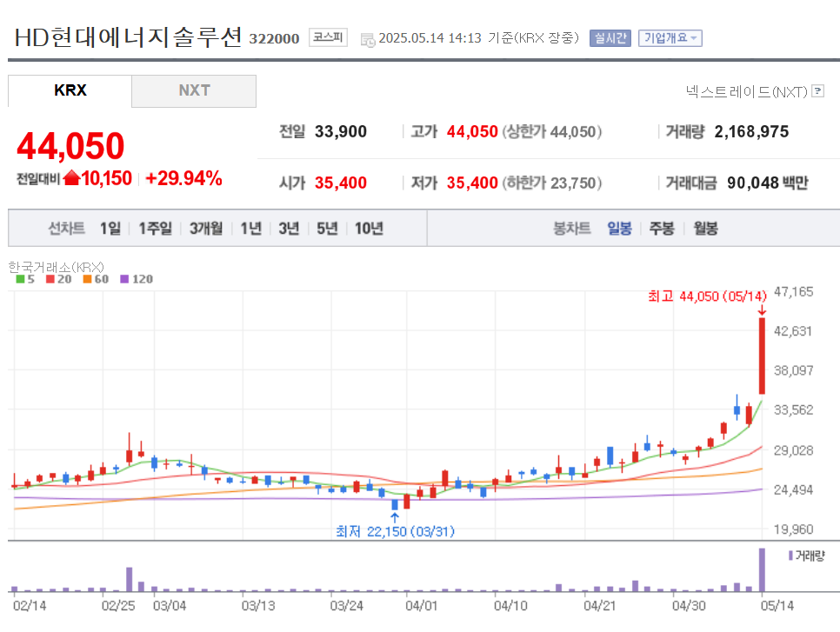Viewport: 840px width, 632px height.
Task: Click the current price 44,050
Action: pyautogui.click(x=70, y=146)
